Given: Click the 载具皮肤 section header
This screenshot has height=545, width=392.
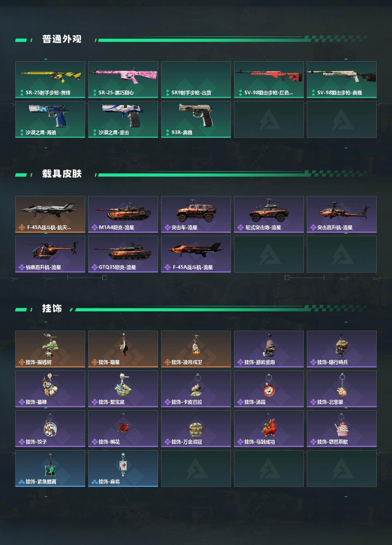Looking at the screenshot, I should click(62, 174).
